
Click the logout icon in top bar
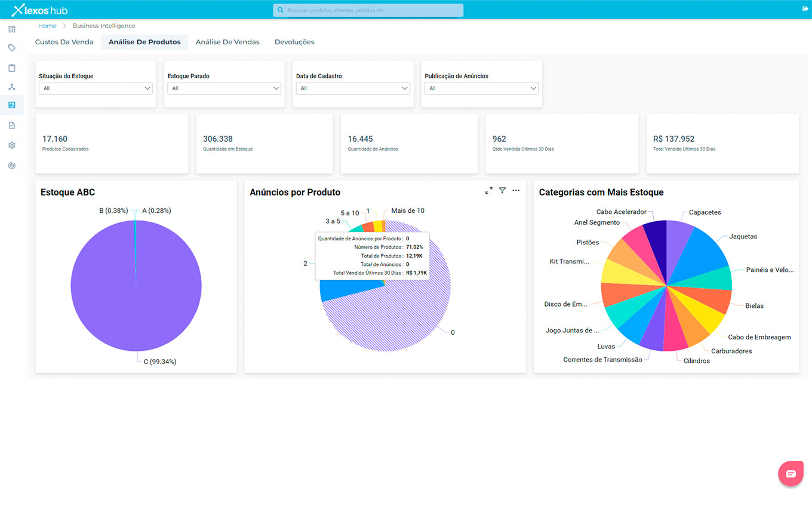[805, 8]
